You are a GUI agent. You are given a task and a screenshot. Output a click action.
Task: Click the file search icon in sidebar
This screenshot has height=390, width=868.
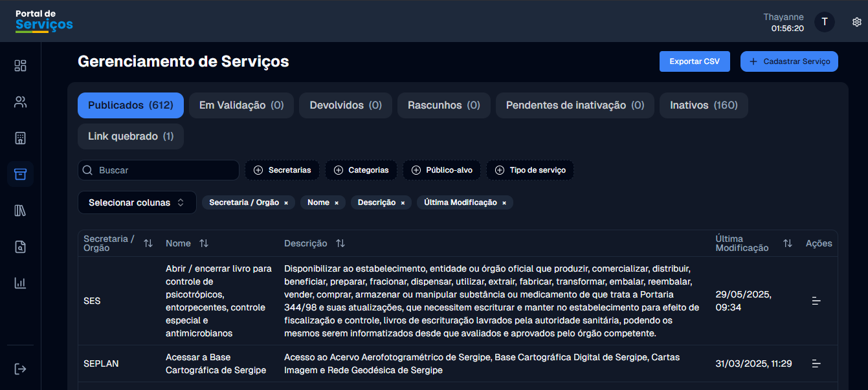coord(20,246)
